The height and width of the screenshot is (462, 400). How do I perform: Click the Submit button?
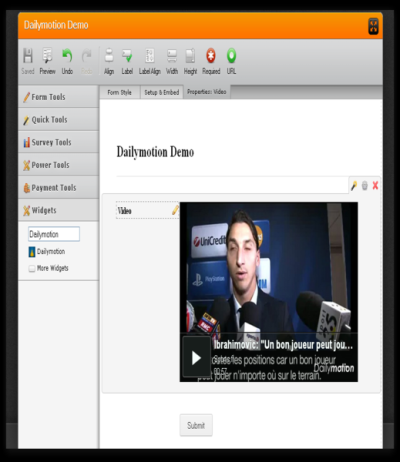pos(196,425)
